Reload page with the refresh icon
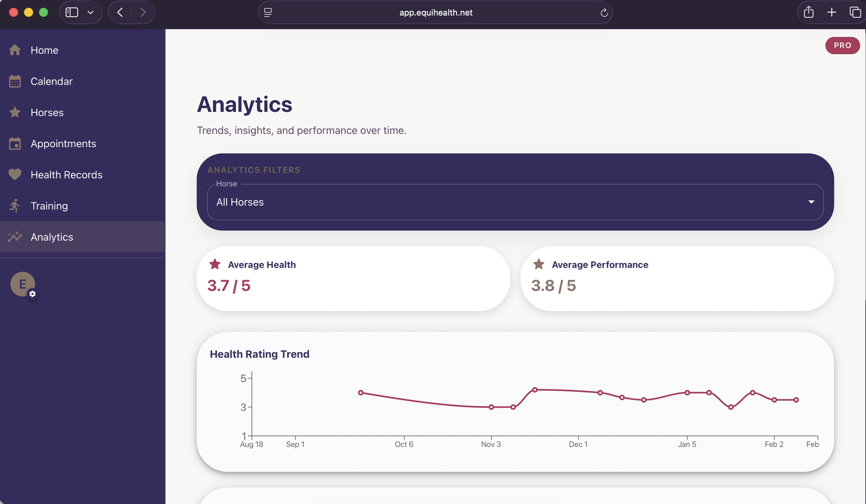 pyautogui.click(x=604, y=13)
